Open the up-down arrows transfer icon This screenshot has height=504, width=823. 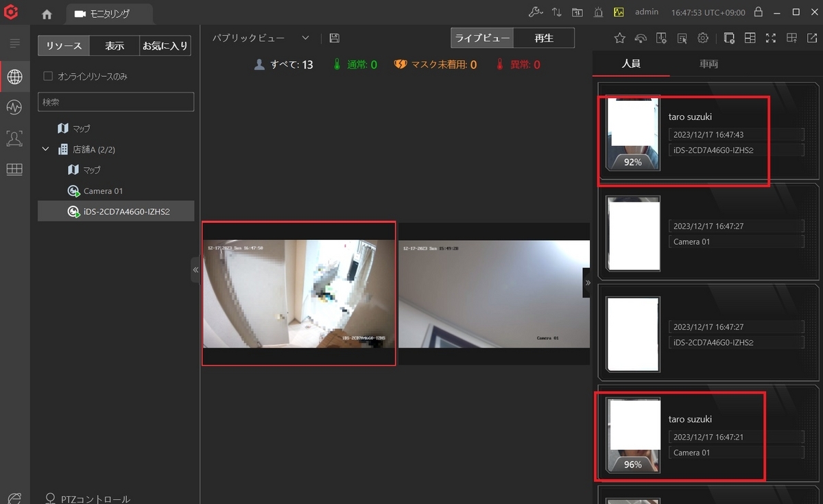pos(556,12)
